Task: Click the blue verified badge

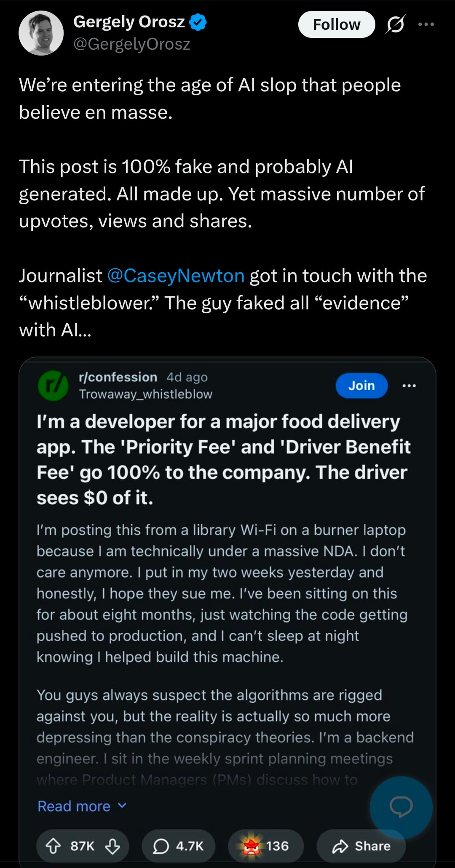Action: pyautogui.click(x=198, y=22)
